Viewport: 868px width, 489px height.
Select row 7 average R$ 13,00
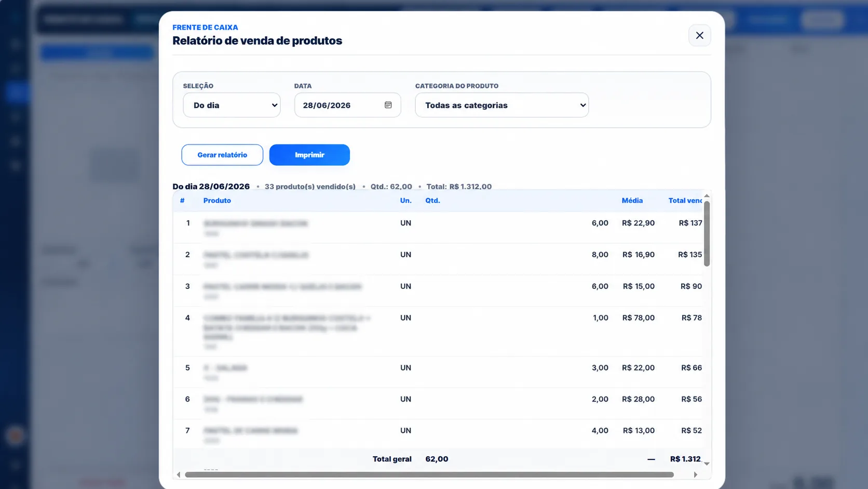[x=639, y=431]
